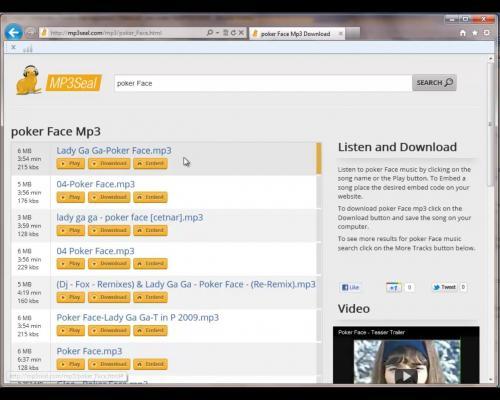Open Lady Ga Ga-Poker Face.mp3 link
The image size is (500, 400).
114,150
